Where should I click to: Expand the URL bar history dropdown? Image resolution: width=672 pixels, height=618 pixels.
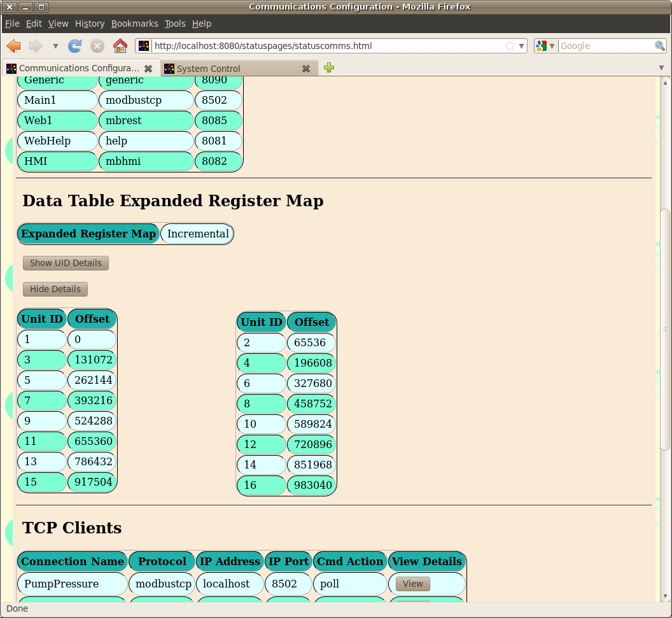[x=521, y=46]
